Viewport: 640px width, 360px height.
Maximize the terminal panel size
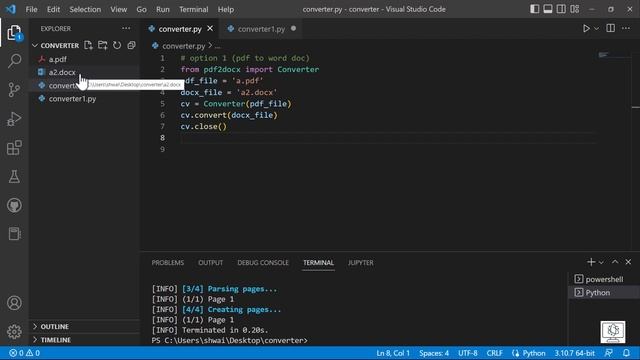point(615,262)
